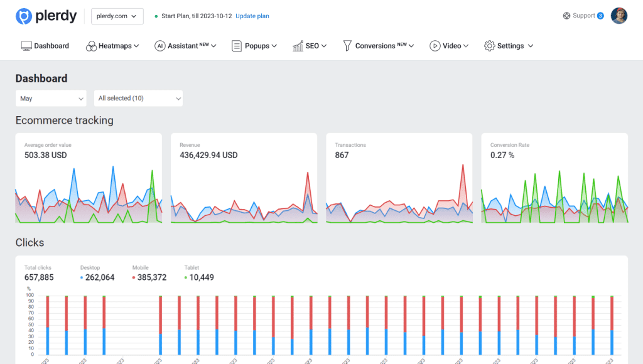Image resolution: width=643 pixels, height=364 pixels.
Task: Click the green status dot near Start Plan
Action: pos(156,16)
